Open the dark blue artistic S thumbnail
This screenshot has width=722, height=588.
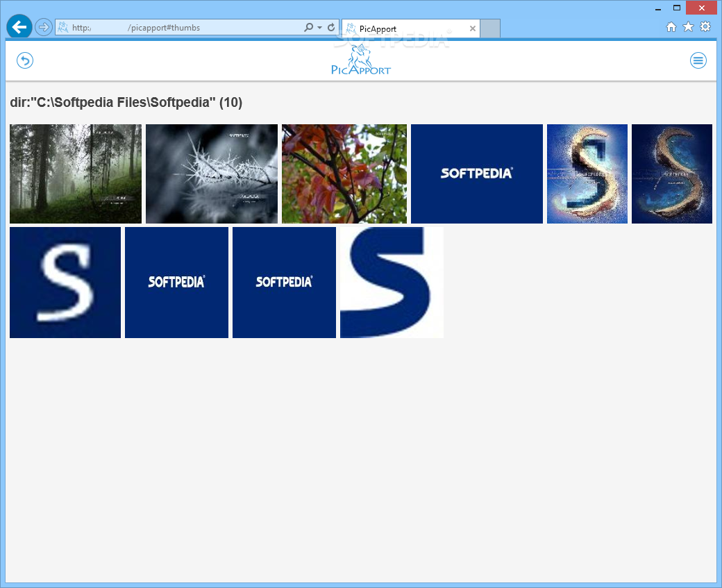[672, 174]
